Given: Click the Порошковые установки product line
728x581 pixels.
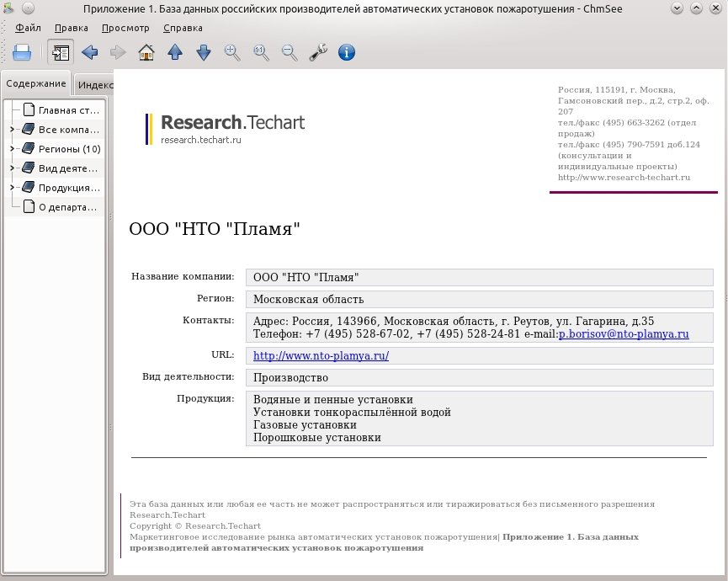Looking at the screenshot, I should pos(316,438).
